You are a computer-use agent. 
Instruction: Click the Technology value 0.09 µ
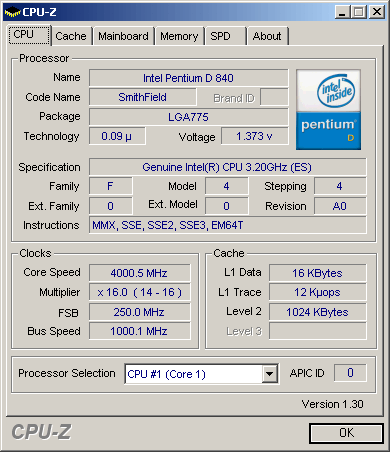pyautogui.click(x=117, y=136)
